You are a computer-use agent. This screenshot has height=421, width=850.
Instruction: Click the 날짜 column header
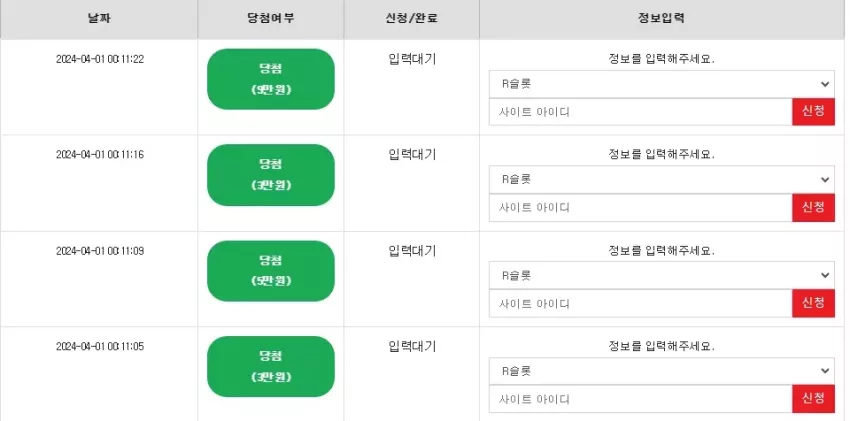point(99,19)
